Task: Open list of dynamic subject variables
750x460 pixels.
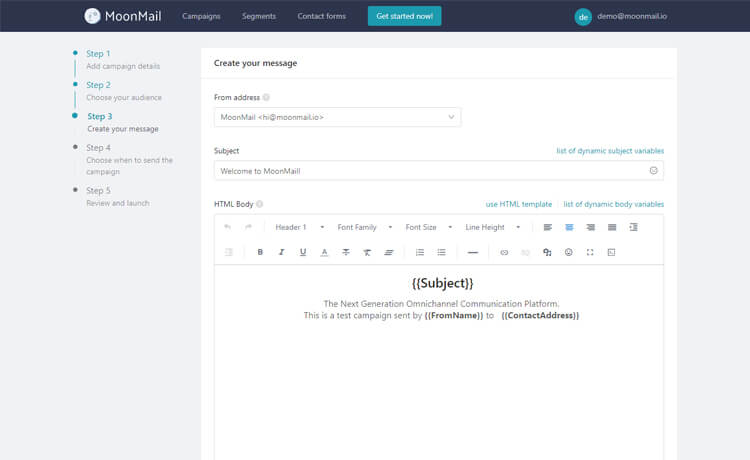Action: (610, 151)
